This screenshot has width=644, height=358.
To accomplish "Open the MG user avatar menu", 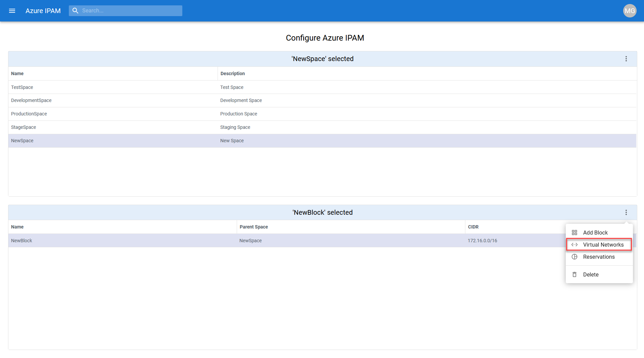I will click(630, 11).
